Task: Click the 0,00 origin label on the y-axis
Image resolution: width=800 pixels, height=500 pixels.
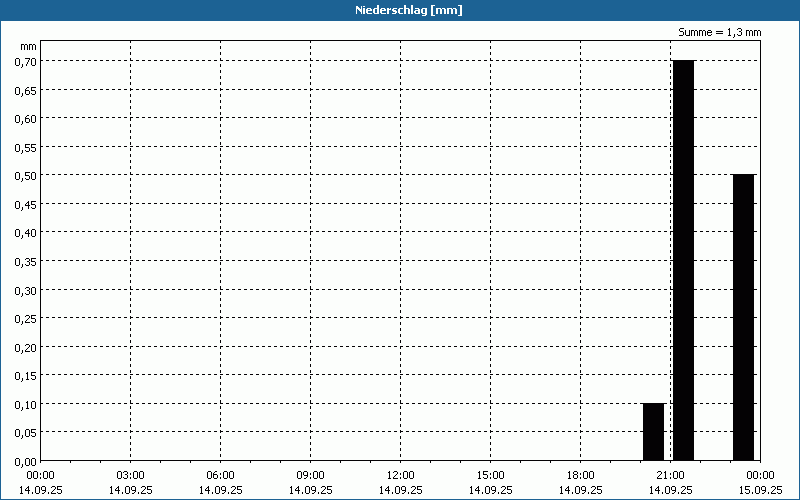Action: [x=24, y=461]
